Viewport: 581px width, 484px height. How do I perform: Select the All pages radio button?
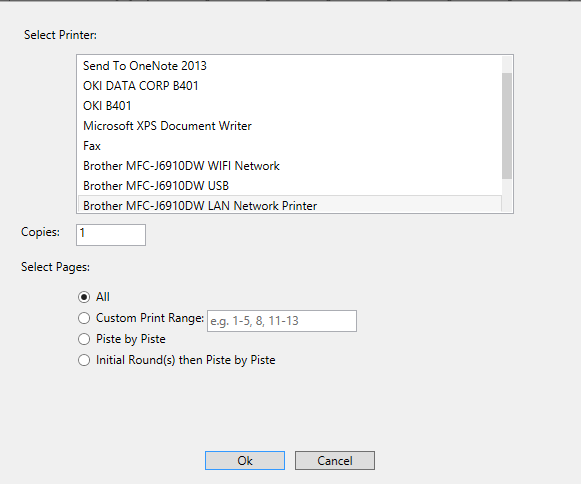(84, 297)
